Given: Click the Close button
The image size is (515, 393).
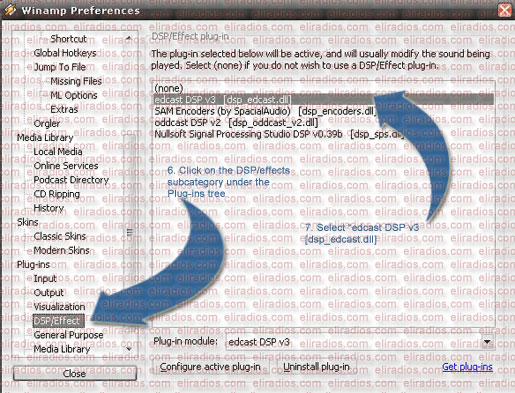Looking at the screenshot, I should [75, 373].
